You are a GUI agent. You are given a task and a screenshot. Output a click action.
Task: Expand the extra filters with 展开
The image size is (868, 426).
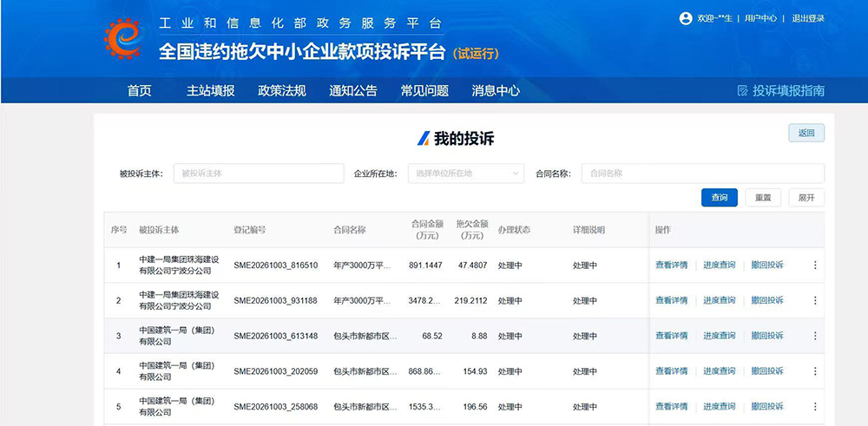[x=806, y=198]
